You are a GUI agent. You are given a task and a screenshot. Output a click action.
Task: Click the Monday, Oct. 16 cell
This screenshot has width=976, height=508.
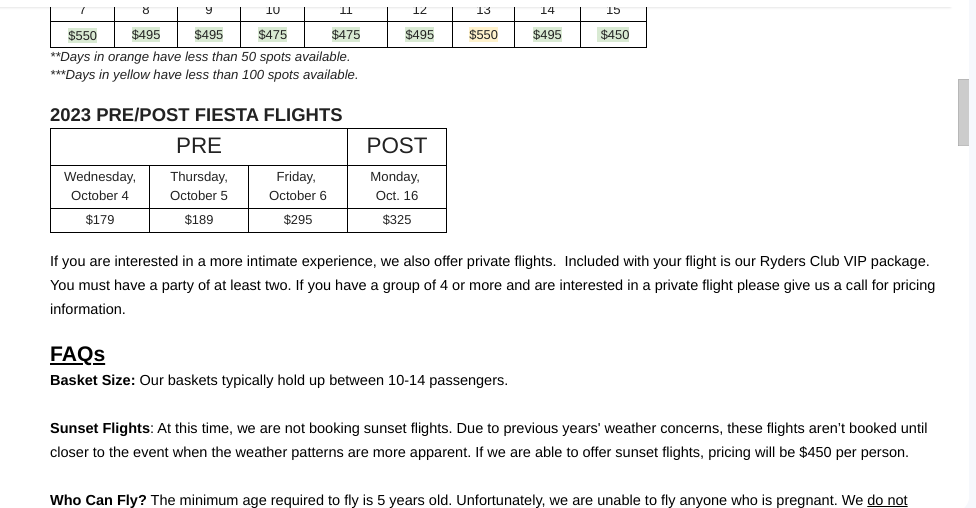pos(396,186)
